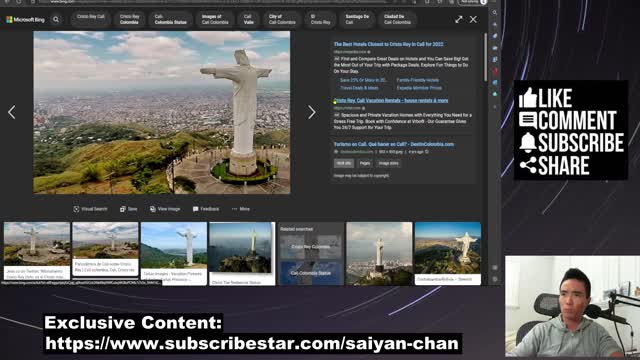Send Feedback on this image

[206, 209]
